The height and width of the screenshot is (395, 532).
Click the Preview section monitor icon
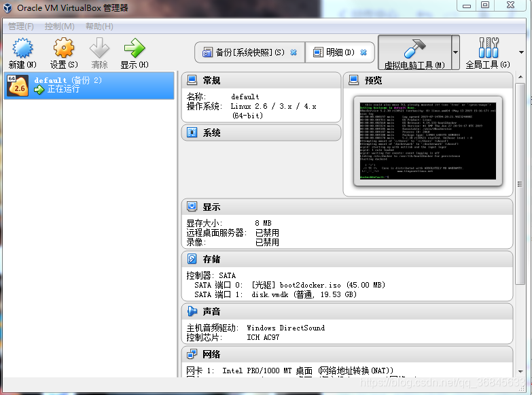[x=353, y=80]
